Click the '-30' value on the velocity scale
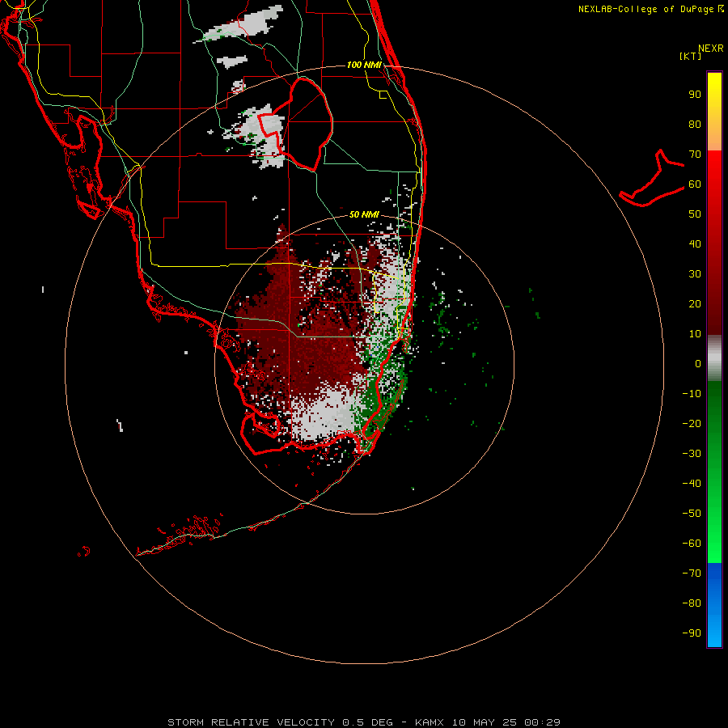 click(x=692, y=454)
